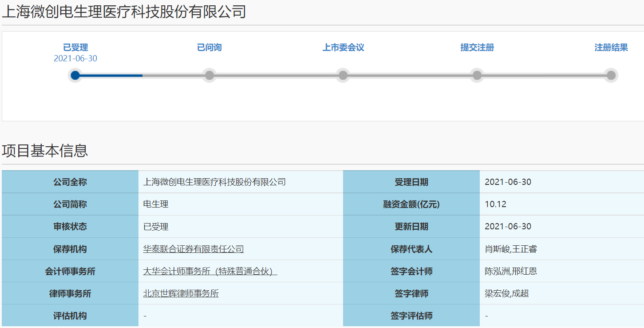Click the 受理日期 label cell
Viewport: 644px width, 328px height.
click(411, 182)
